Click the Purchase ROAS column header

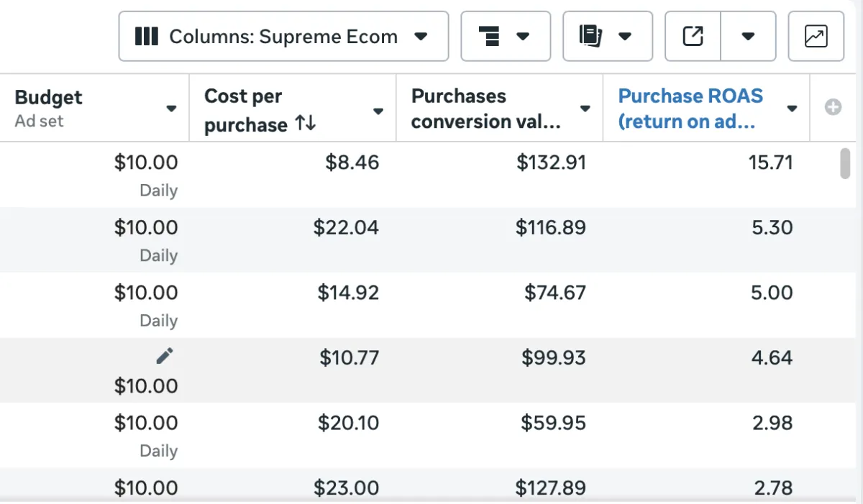point(690,108)
